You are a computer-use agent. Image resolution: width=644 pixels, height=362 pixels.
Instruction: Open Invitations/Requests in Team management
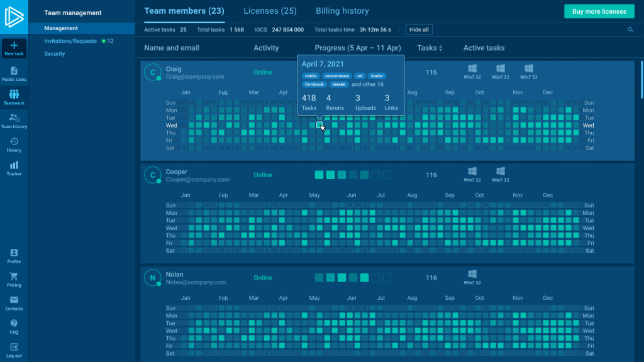pyautogui.click(x=70, y=41)
